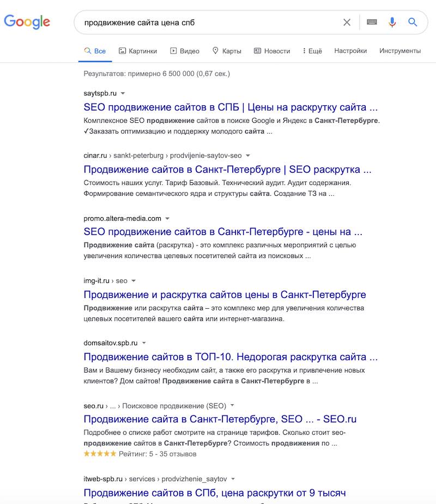Switch to Картинки tab

[138, 51]
